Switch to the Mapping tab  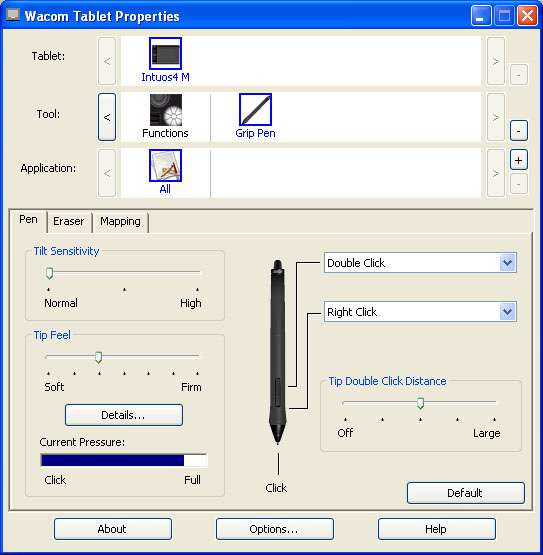(x=120, y=222)
